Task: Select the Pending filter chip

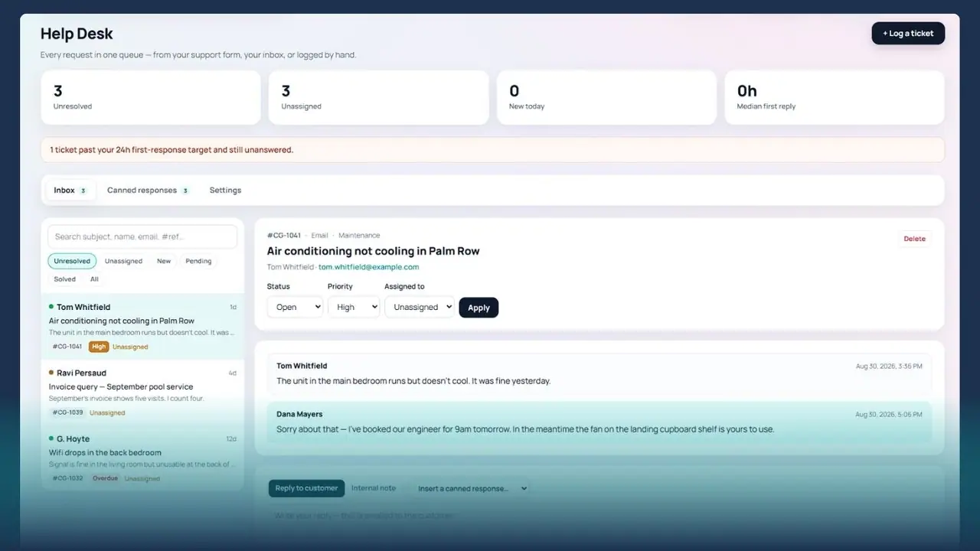Action: tap(198, 261)
